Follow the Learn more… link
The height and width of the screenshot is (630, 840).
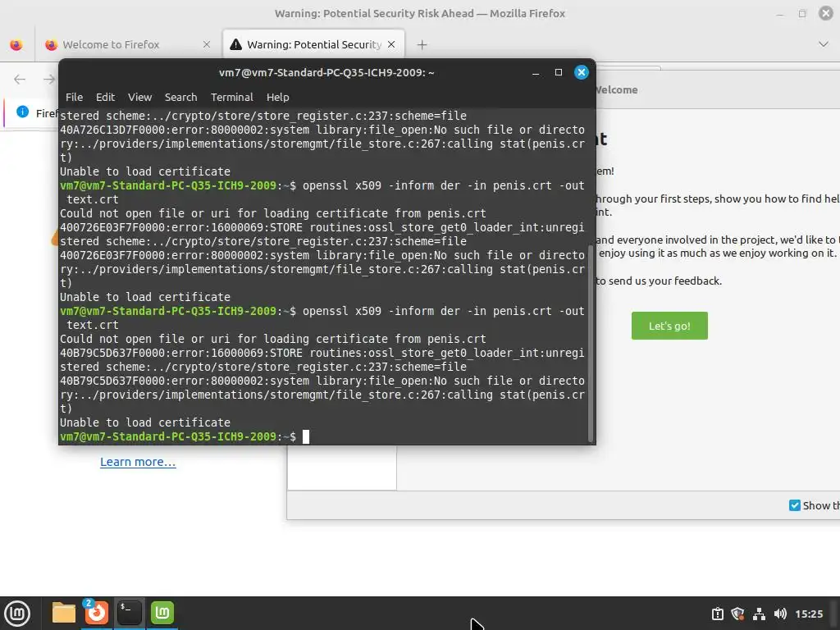pyautogui.click(x=138, y=462)
